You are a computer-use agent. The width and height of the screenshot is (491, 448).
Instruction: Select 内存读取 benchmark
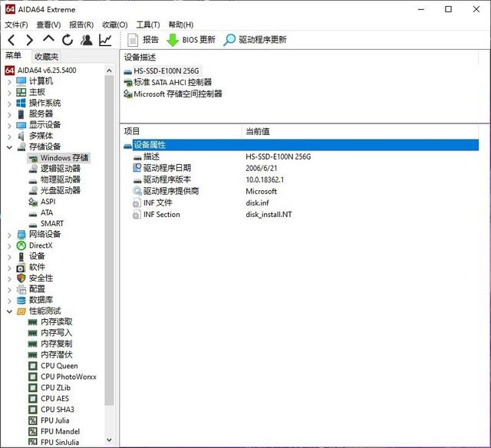(51, 322)
